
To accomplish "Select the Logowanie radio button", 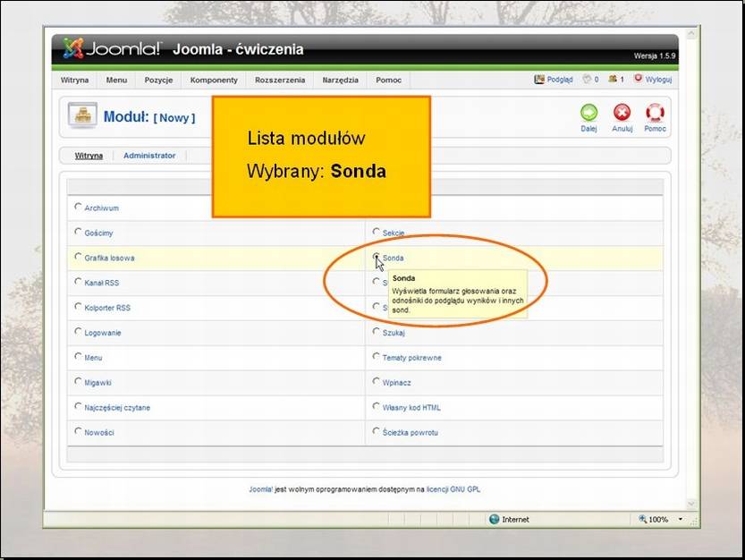I will click(x=78, y=331).
